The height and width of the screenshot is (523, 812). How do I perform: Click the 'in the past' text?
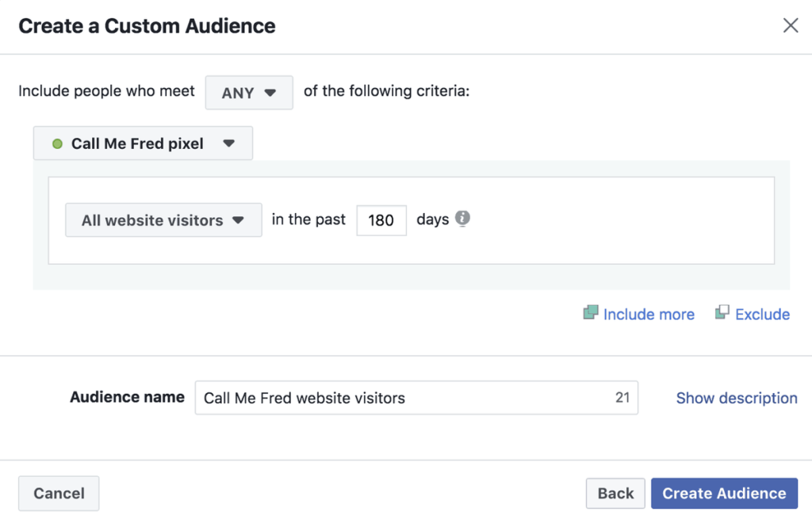coord(308,220)
